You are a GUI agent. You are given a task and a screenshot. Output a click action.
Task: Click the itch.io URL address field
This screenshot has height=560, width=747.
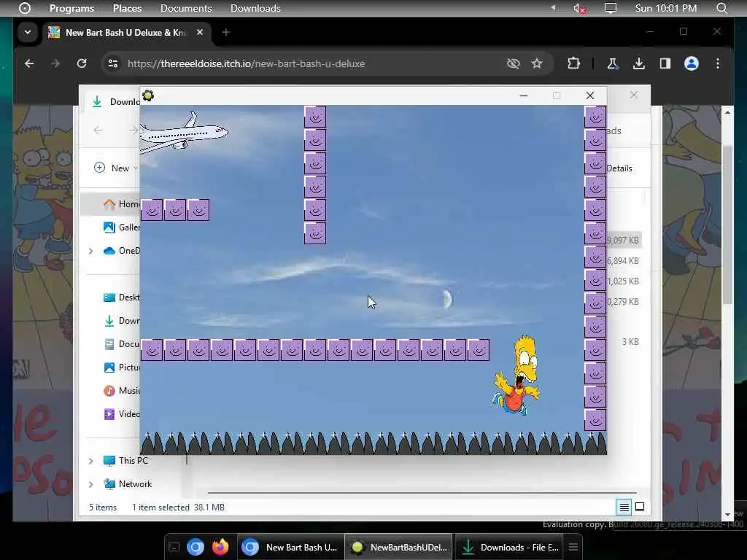(246, 63)
